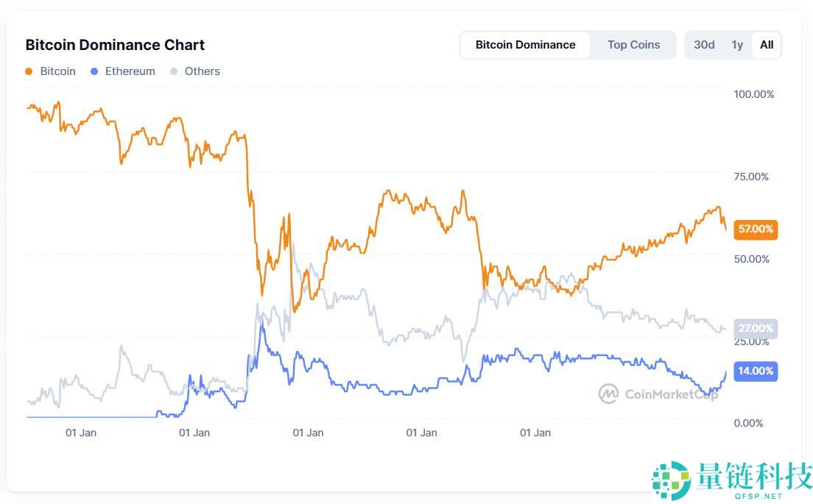The image size is (813, 504).
Task: Toggle the Bitcoin series legend label
Action: 57,71
